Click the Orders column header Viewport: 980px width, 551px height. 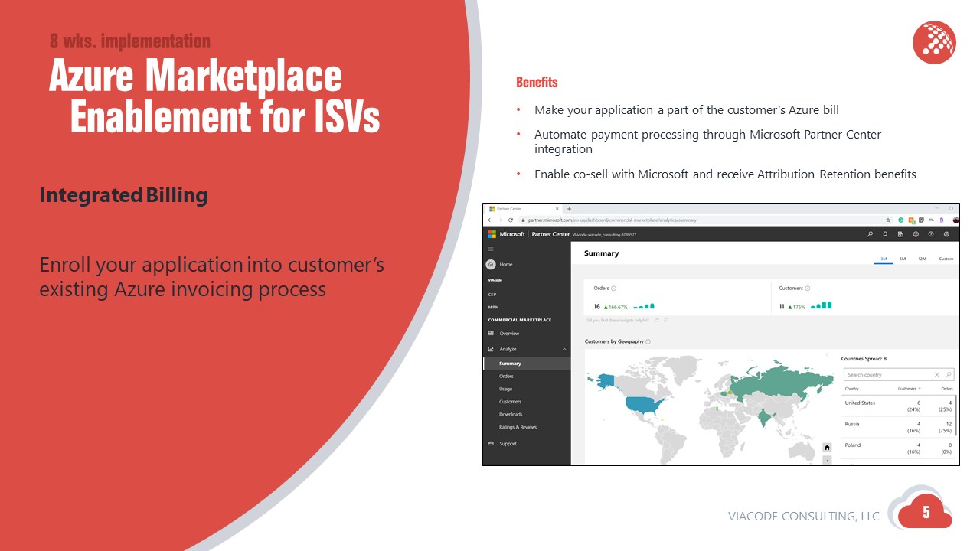coord(947,389)
